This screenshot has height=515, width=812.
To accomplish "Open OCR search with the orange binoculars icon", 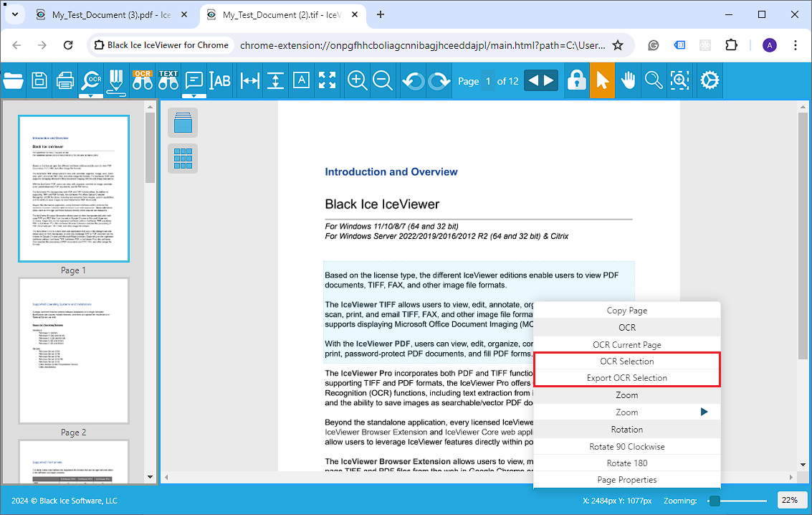I will (142, 80).
